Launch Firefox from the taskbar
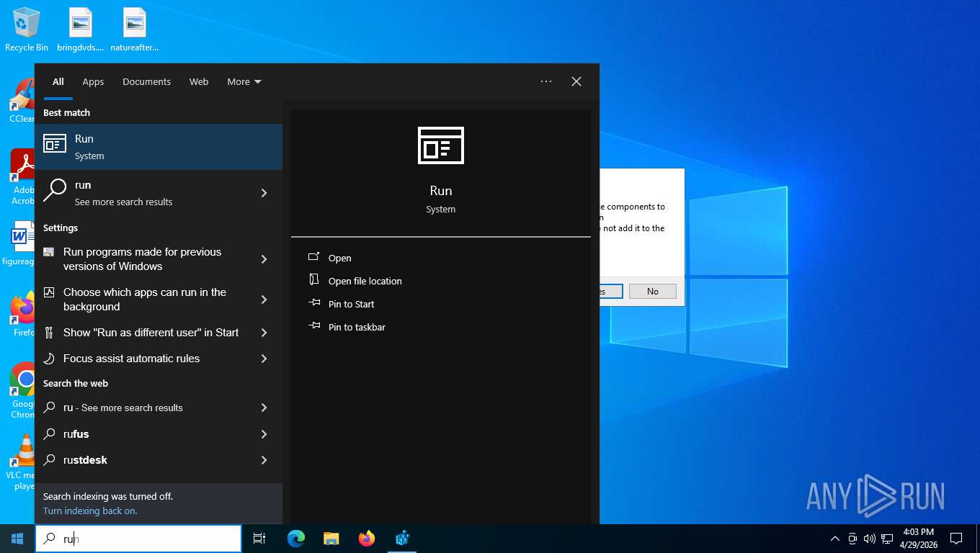The width and height of the screenshot is (980, 553). (x=367, y=539)
